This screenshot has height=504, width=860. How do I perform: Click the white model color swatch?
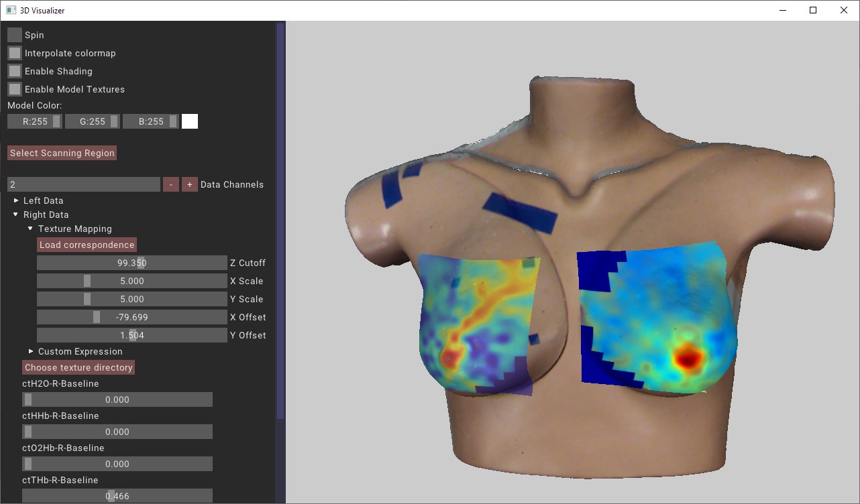pos(190,121)
